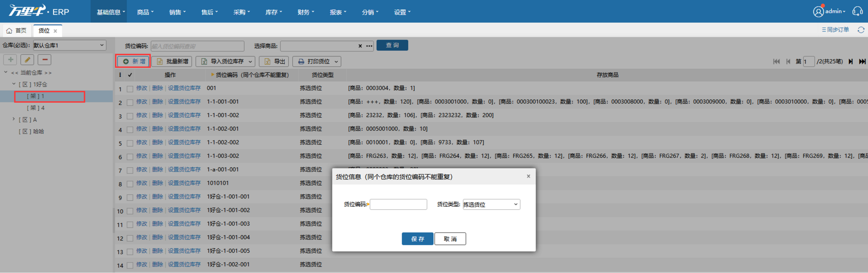868x273 pixels.
Task: Click the 新增 add button
Action: tap(134, 61)
